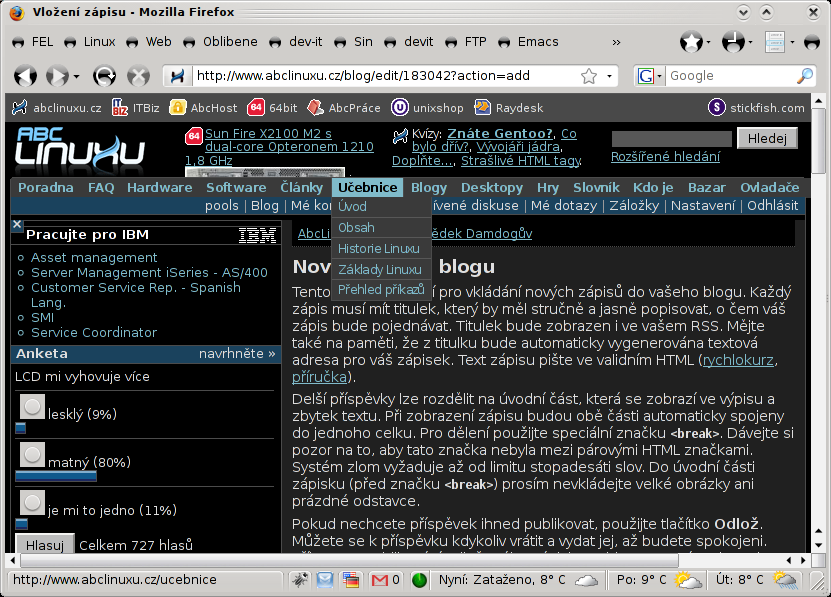This screenshot has height=597, width=831.
Task: Stop loading the page
Action: point(138,76)
